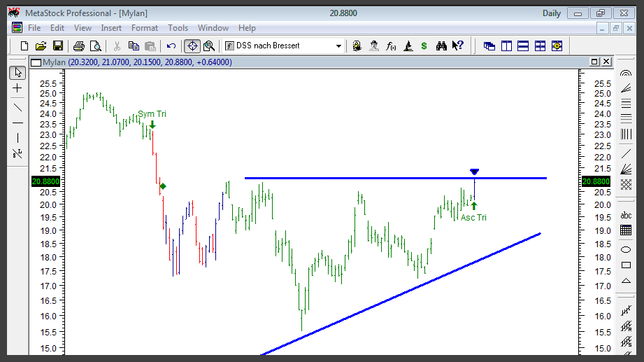Open the Insert menu
This screenshot has height=362, width=644.
click(111, 28)
